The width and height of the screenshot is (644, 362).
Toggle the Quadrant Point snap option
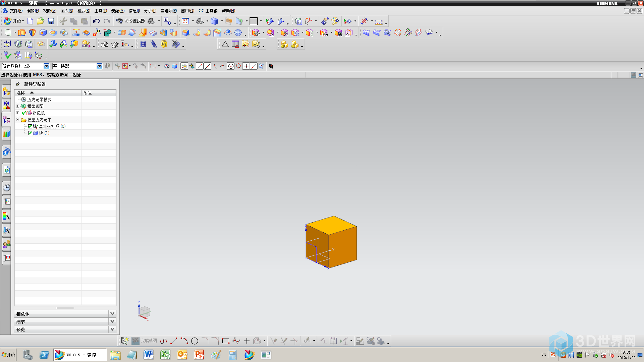238,66
